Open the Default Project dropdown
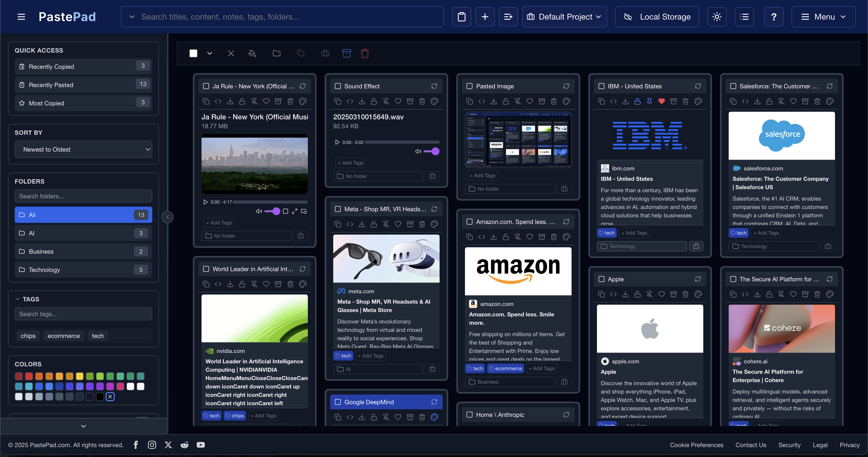 (564, 17)
